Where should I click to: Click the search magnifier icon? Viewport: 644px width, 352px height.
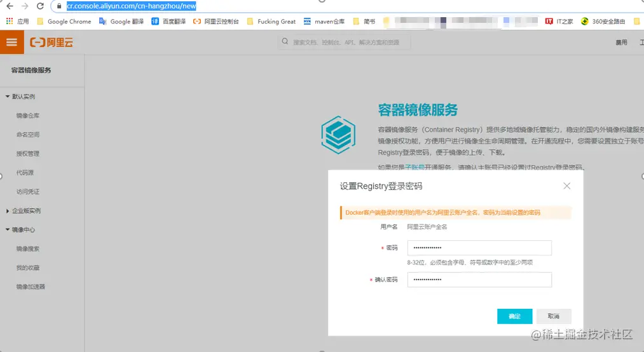[285, 41]
